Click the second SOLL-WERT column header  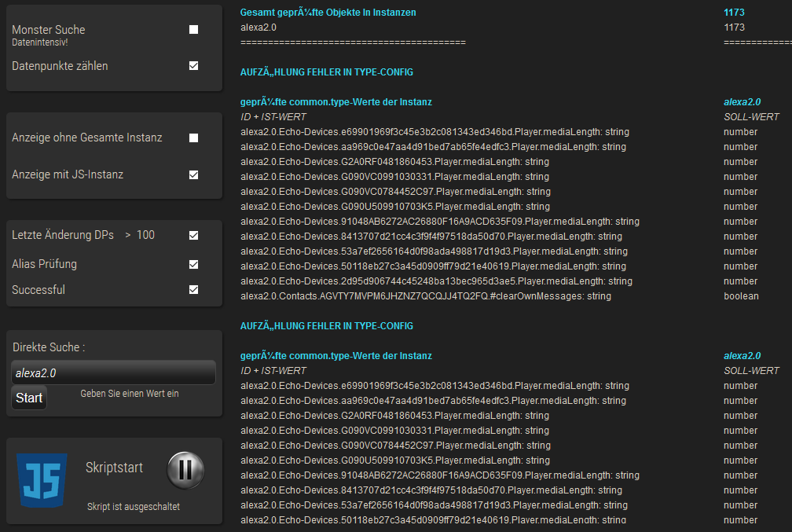pos(752,370)
